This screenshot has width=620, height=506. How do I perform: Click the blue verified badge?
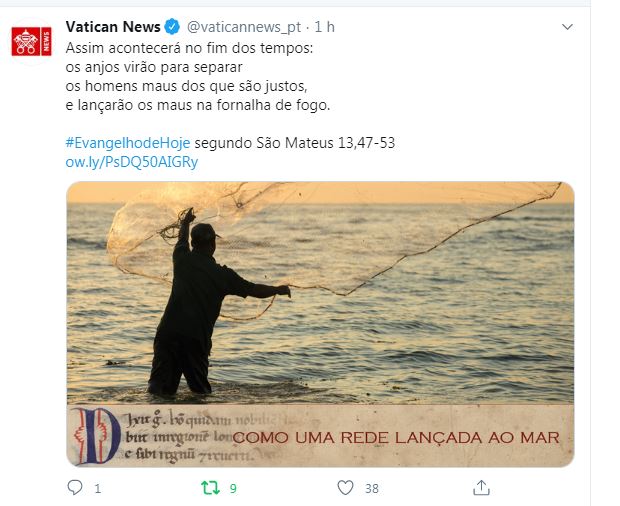[x=172, y=27]
